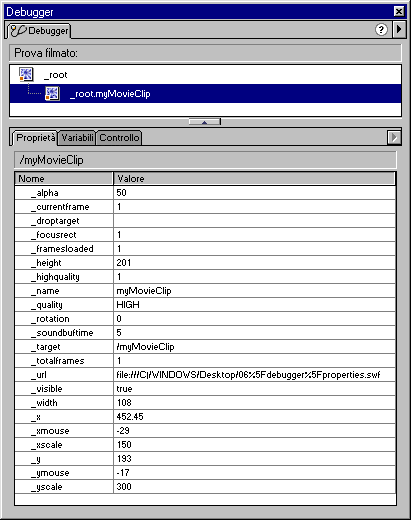Click the empty _droptarget value cell
Image resolution: width=411 pixels, height=520 pixels.
click(254, 221)
